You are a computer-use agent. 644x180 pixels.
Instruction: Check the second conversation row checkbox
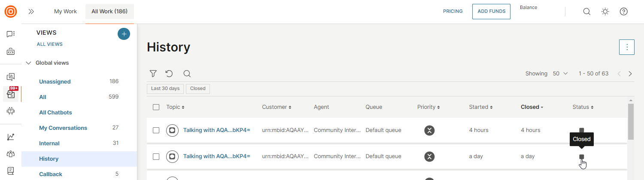(x=156, y=156)
